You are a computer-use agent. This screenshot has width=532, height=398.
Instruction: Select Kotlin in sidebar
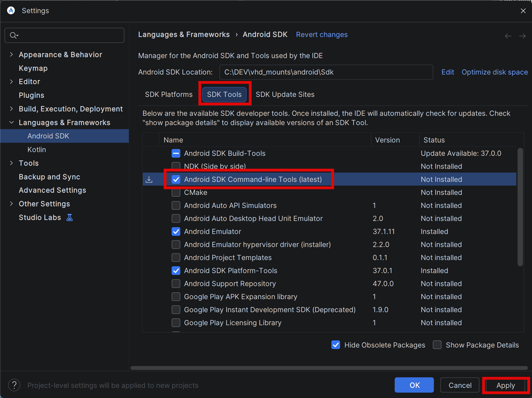[x=37, y=150]
